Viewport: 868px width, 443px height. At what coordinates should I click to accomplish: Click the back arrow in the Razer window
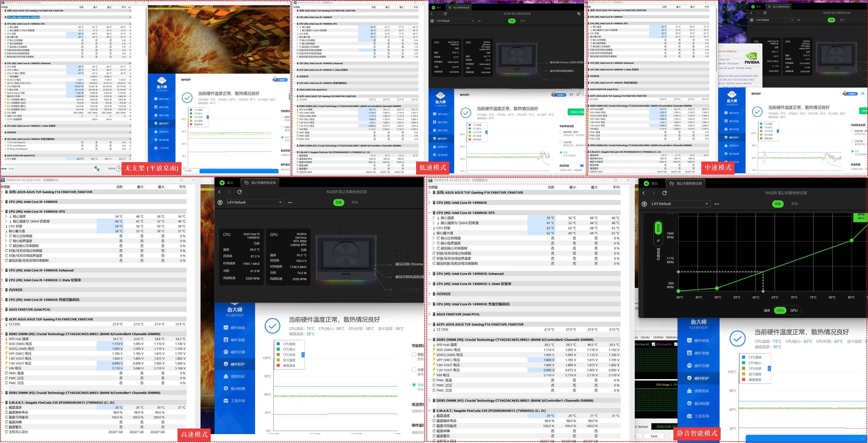[x=219, y=192]
